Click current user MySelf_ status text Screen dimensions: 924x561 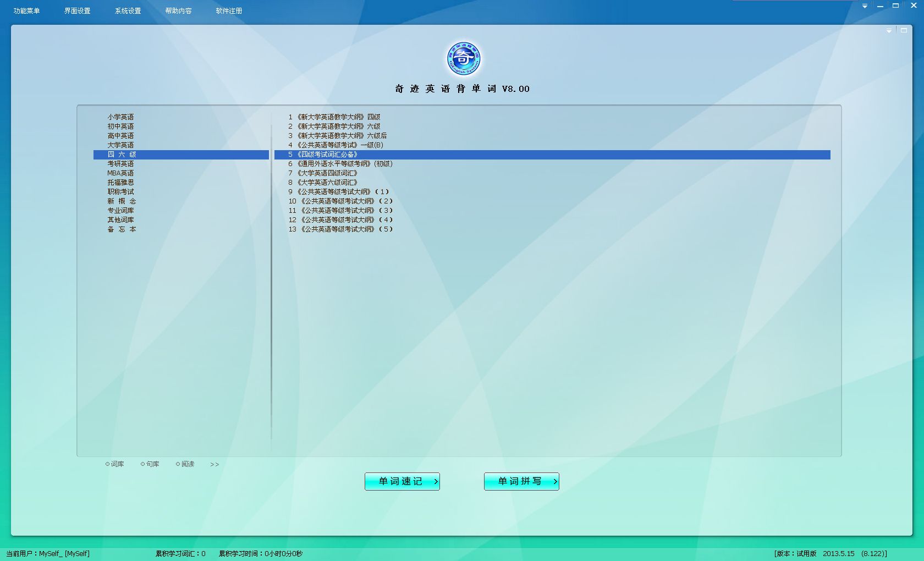click(48, 554)
